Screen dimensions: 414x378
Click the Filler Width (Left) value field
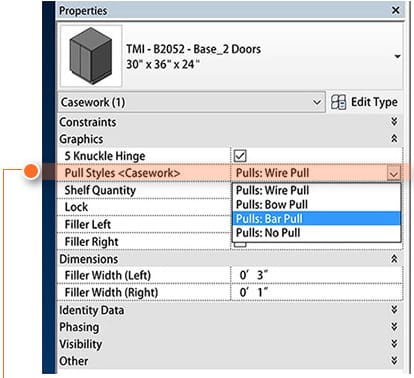[x=317, y=275]
